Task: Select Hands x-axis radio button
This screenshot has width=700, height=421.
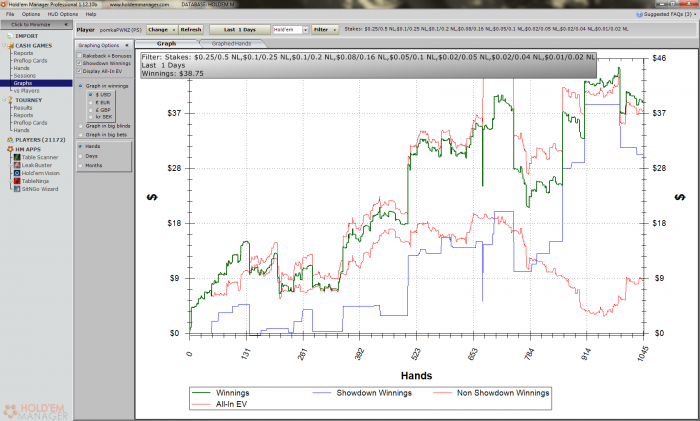Action: click(x=80, y=146)
